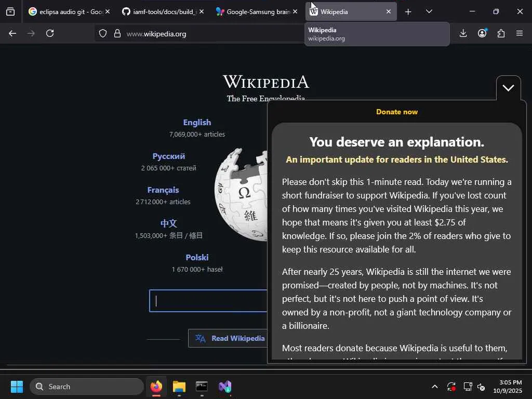This screenshot has width=532, height=399.
Task: Click the Wikipedia globe logo
Action: pos(241,194)
